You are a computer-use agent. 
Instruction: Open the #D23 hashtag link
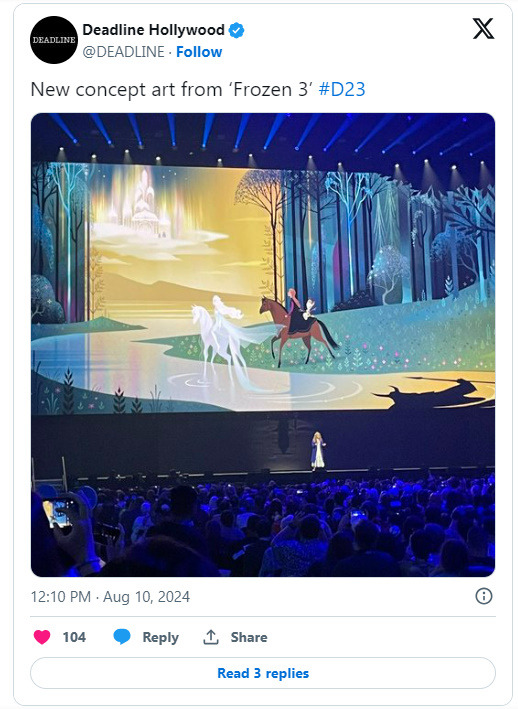tap(342, 89)
